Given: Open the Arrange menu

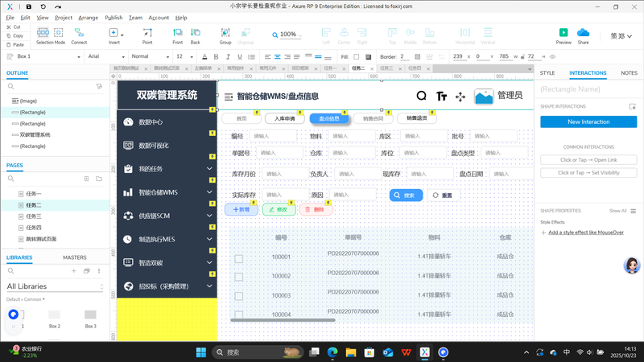Looking at the screenshot, I should [89, 17].
